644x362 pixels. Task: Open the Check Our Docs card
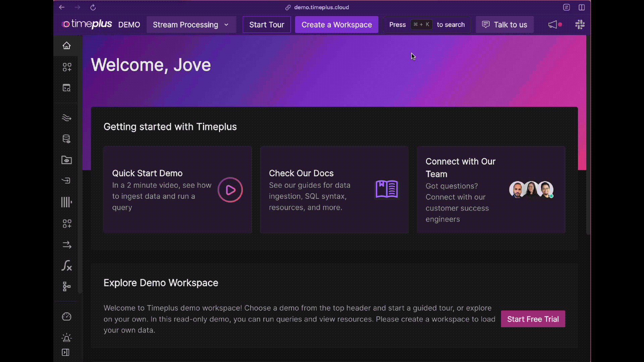click(x=334, y=190)
